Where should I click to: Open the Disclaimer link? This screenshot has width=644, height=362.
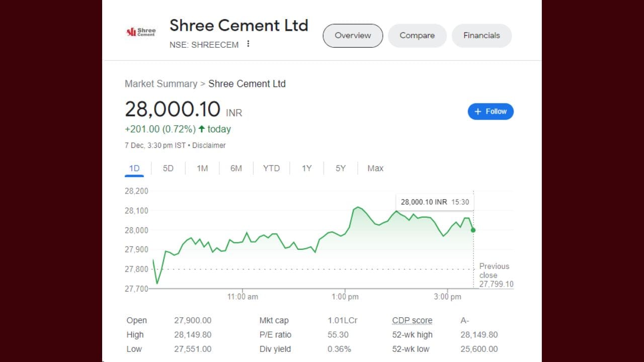click(209, 145)
